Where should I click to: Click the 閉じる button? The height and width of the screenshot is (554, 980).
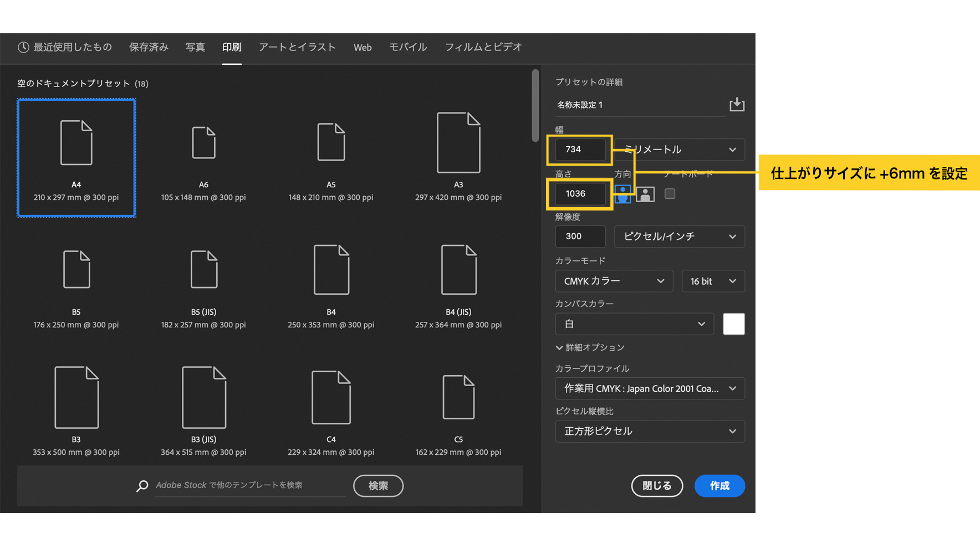click(657, 486)
